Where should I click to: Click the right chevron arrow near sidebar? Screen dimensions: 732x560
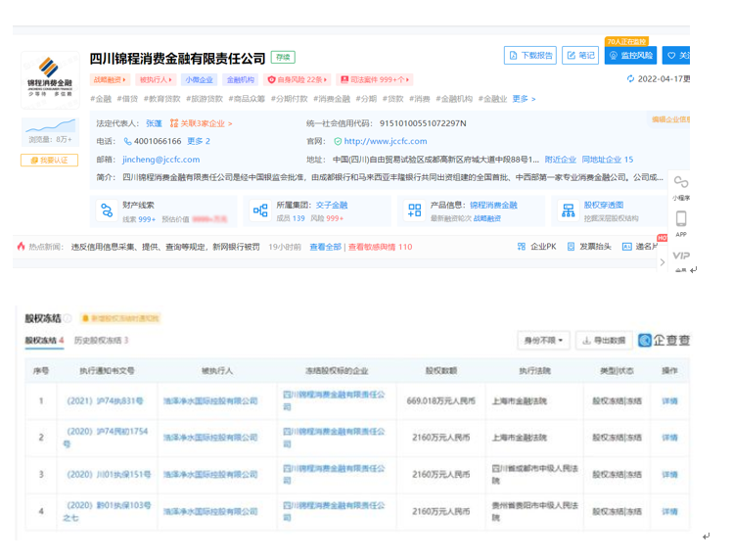tap(662, 262)
